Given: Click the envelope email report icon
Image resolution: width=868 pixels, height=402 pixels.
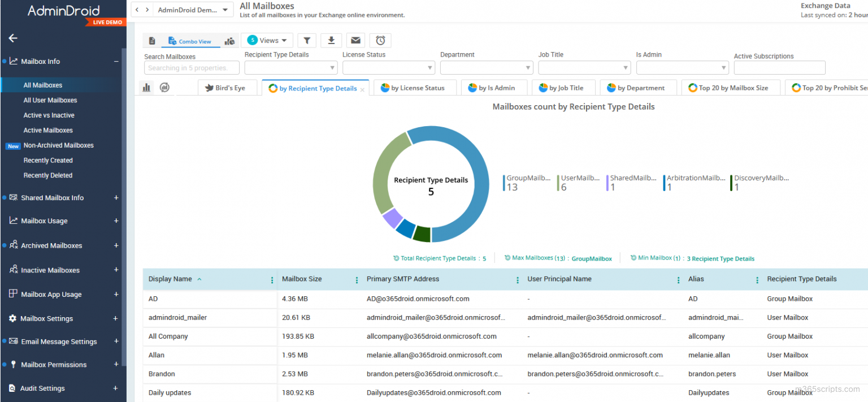Looking at the screenshot, I should (355, 40).
